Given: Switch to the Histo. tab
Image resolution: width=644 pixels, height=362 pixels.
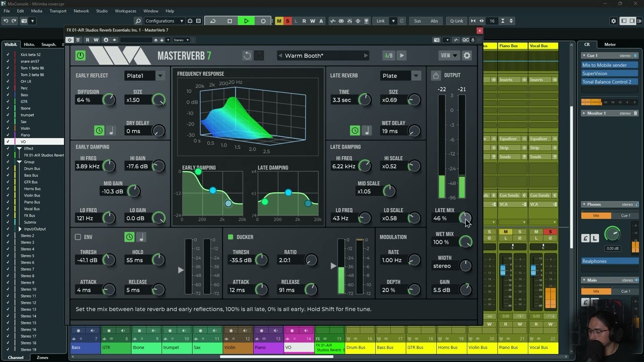Looking at the screenshot, I should coord(29,44).
